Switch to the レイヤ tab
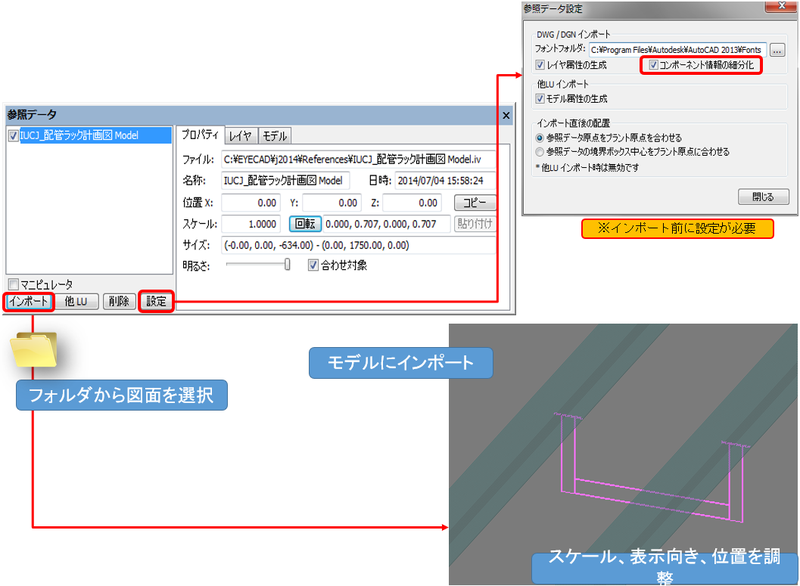This screenshot has height=586, width=800. pyautogui.click(x=240, y=136)
